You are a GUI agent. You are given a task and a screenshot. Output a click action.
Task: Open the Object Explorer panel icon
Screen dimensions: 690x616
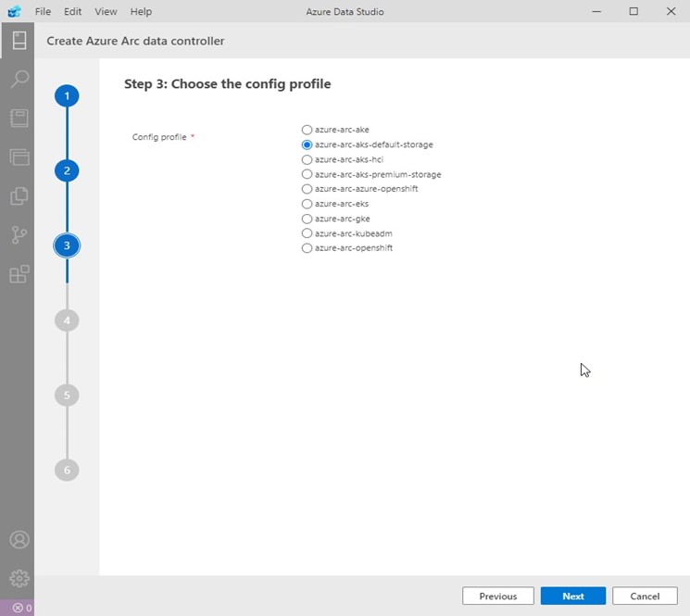(19, 157)
